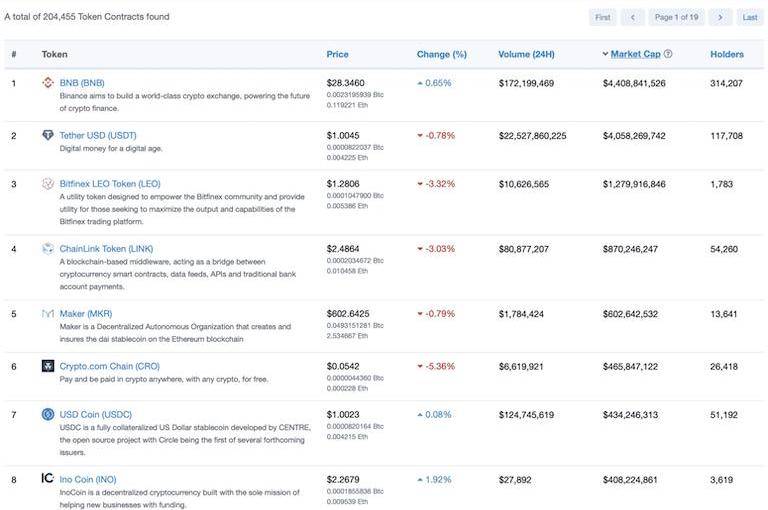Click the previous page arrow button
768x510 pixels.
tap(632, 17)
